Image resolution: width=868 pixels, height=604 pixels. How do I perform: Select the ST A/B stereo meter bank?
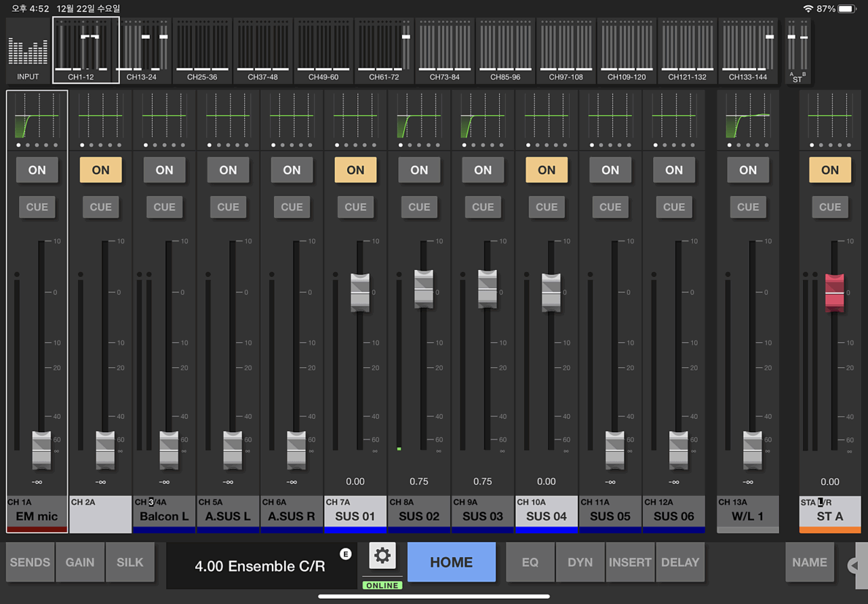click(797, 51)
